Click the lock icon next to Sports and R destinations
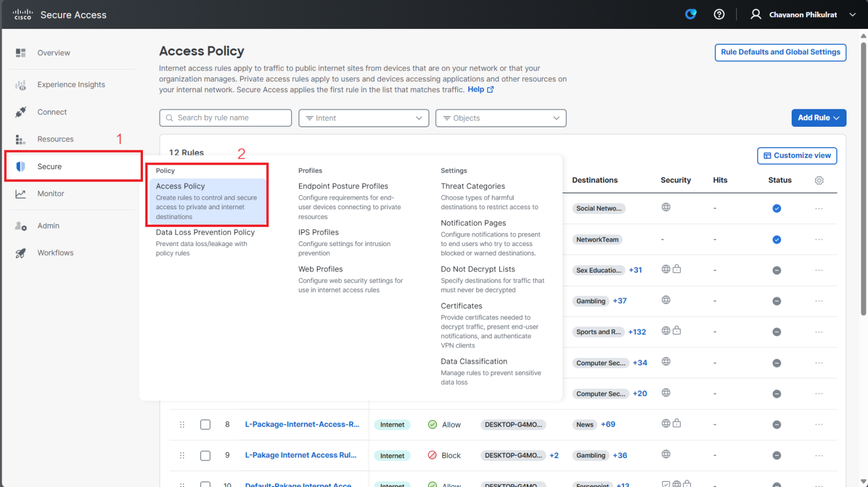The height and width of the screenshot is (487, 868). [x=677, y=331]
